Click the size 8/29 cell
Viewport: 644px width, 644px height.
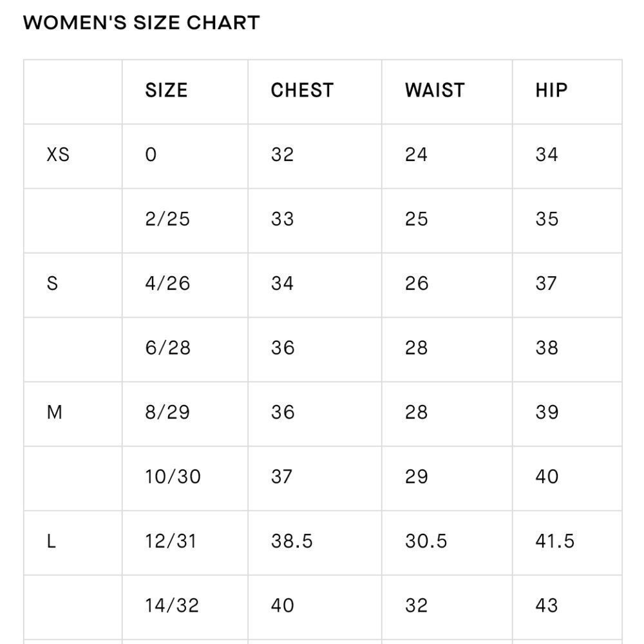[x=167, y=412]
